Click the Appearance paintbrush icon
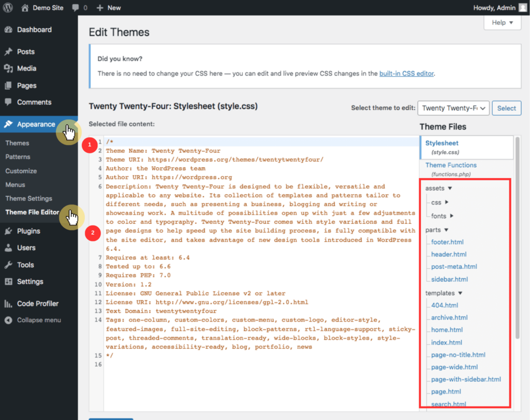530x420 pixels. 8,124
